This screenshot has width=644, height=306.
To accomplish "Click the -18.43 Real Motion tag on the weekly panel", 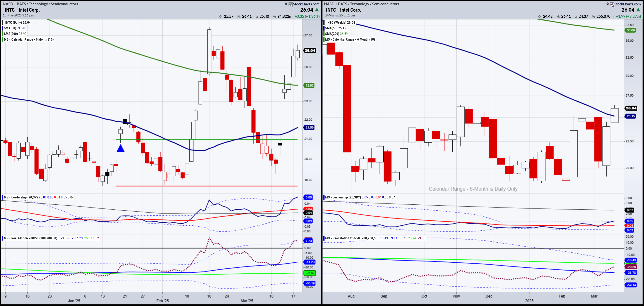I will click(631, 260).
